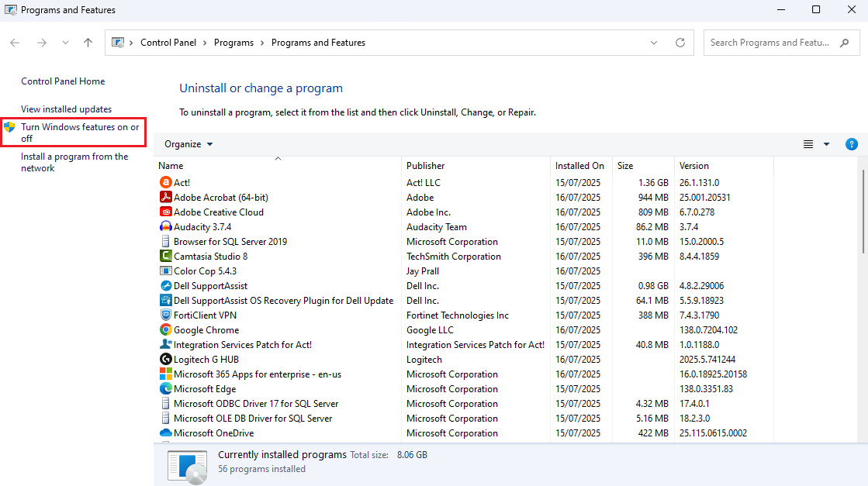This screenshot has width=868, height=486.
Task: Click the Dell SupportAssist OS Recovery Plugin icon
Action: click(x=165, y=300)
